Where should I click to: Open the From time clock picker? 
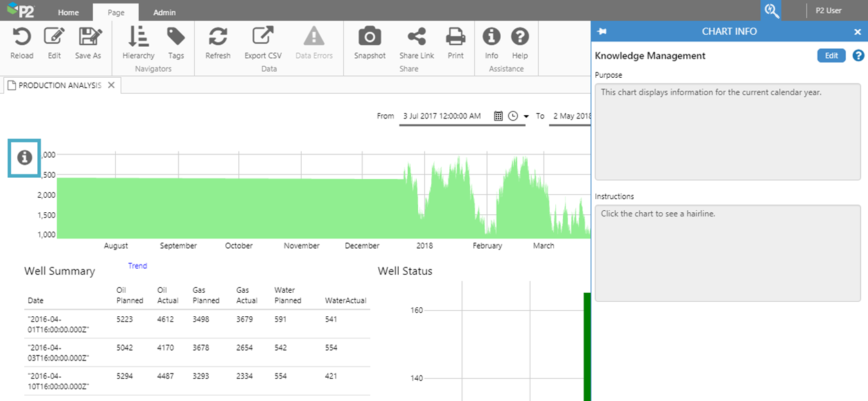coord(513,116)
